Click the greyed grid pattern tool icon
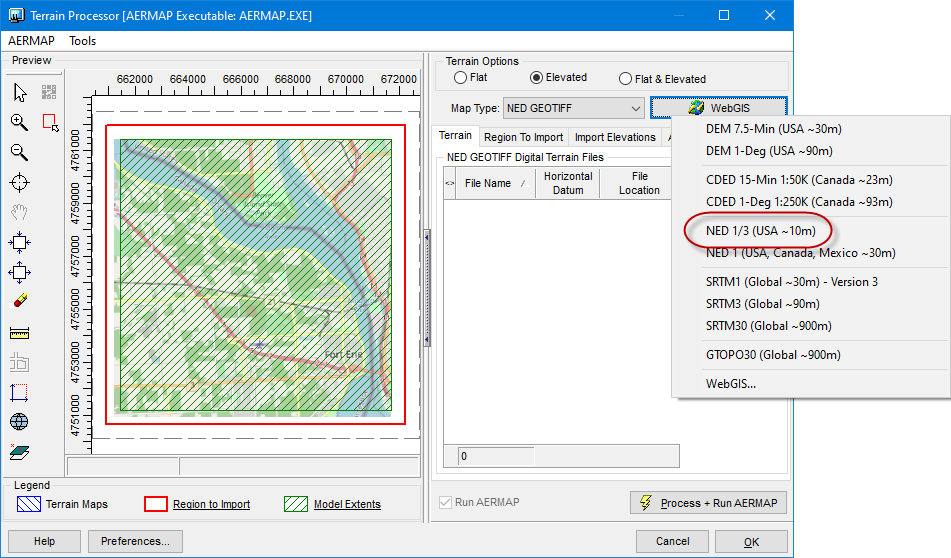This screenshot has height=558, width=951. tap(49, 92)
